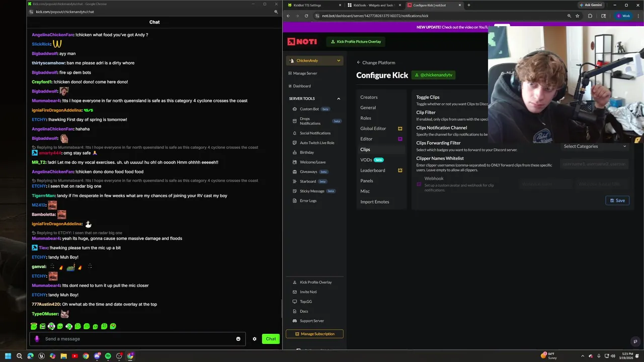The height and width of the screenshot is (362, 644).
Task: Open the emoji picker in message field
Action: coord(238,339)
